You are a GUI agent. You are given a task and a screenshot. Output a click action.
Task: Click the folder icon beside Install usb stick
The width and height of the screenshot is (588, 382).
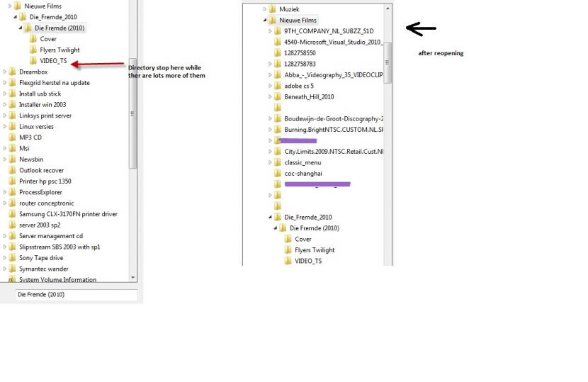12,94
